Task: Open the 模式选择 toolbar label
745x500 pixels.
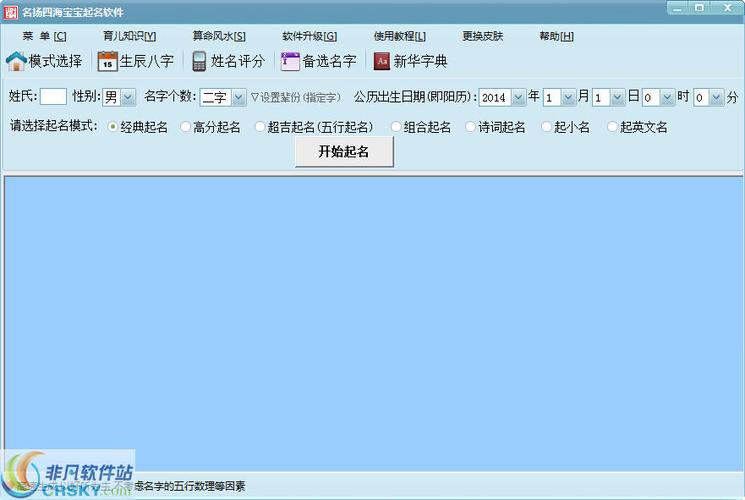Action: (x=56, y=61)
